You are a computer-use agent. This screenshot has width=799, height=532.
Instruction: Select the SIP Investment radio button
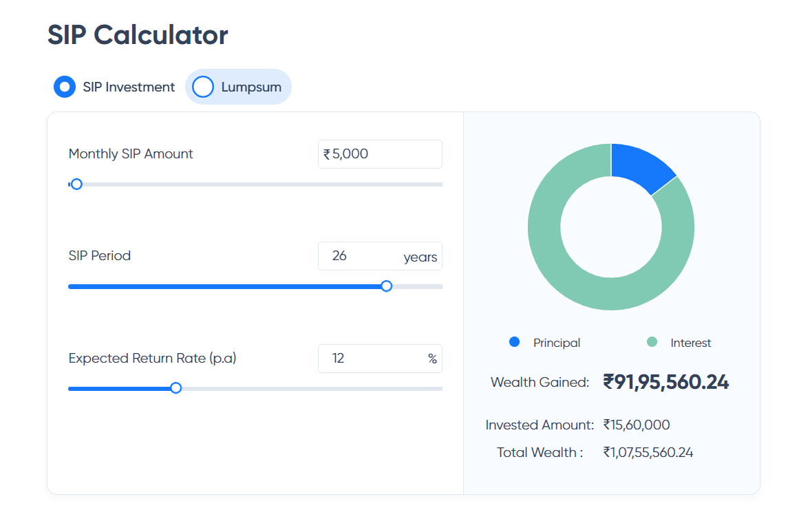click(x=65, y=87)
